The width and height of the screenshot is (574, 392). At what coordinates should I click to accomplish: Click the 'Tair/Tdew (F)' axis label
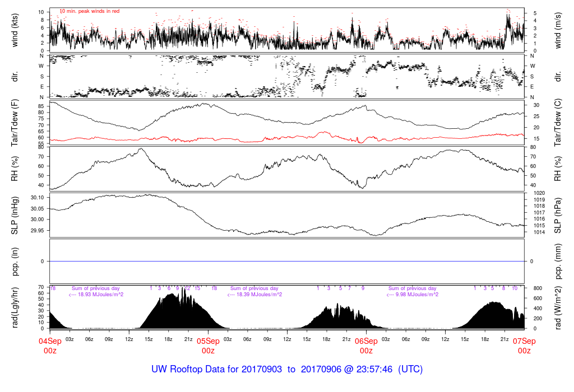15,123
